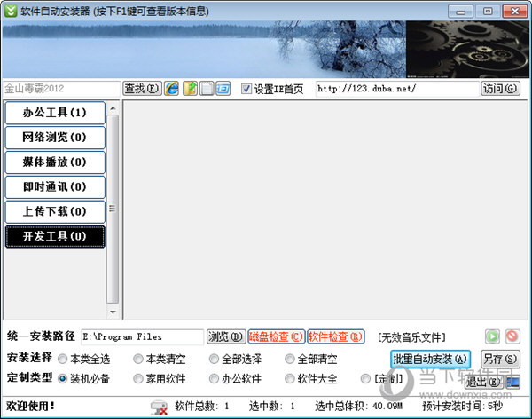
Task: Click the 软件总数: 1 status text
Action: [x=202, y=406]
